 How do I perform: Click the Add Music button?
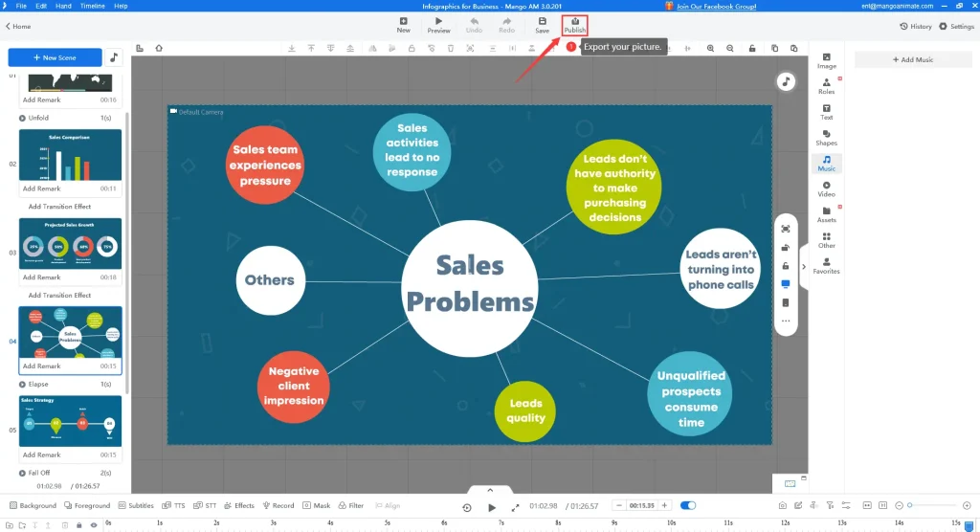click(912, 59)
